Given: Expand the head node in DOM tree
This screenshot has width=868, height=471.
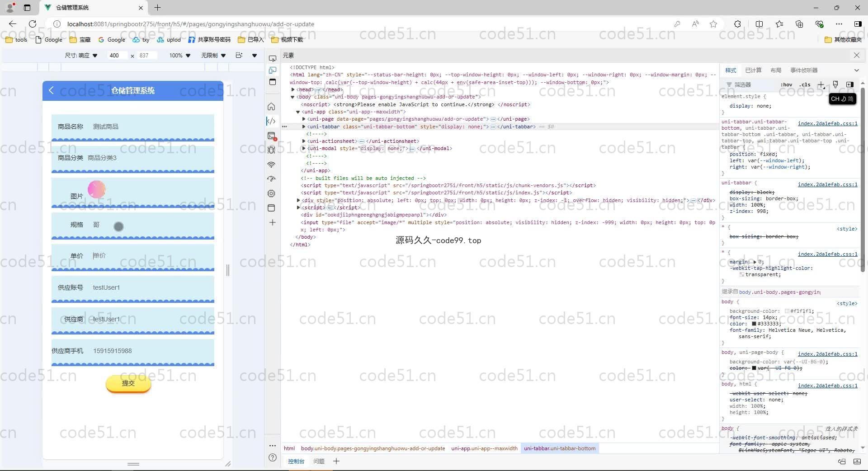Looking at the screenshot, I should [x=293, y=89].
